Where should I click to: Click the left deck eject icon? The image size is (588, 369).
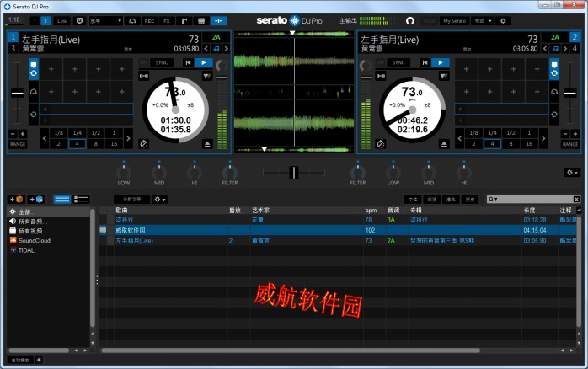(x=206, y=144)
